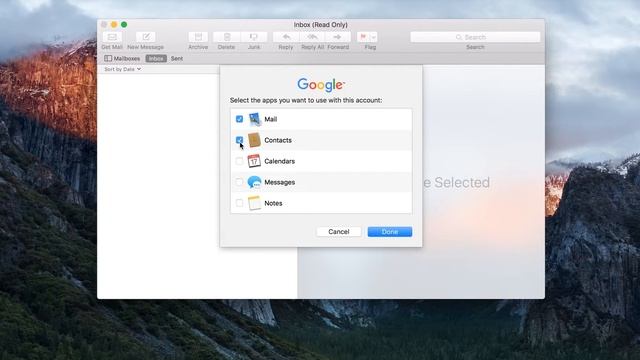This screenshot has height=360, width=640.
Task: Click the Reply arrow icon
Action: click(286, 37)
